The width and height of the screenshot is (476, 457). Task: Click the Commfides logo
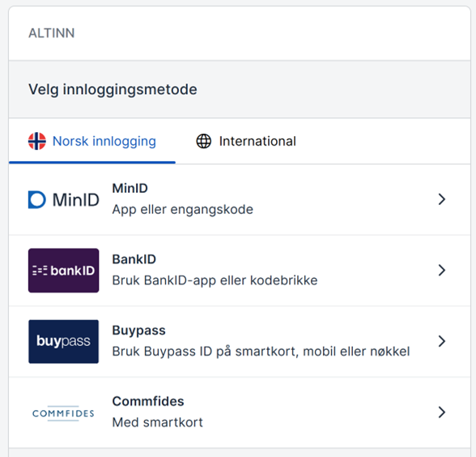point(63,413)
